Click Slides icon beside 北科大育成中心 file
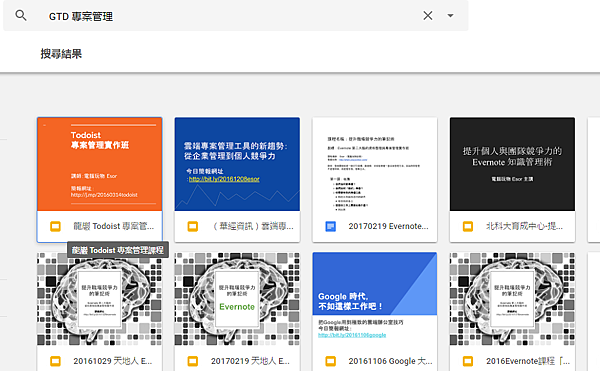 click(x=468, y=226)
